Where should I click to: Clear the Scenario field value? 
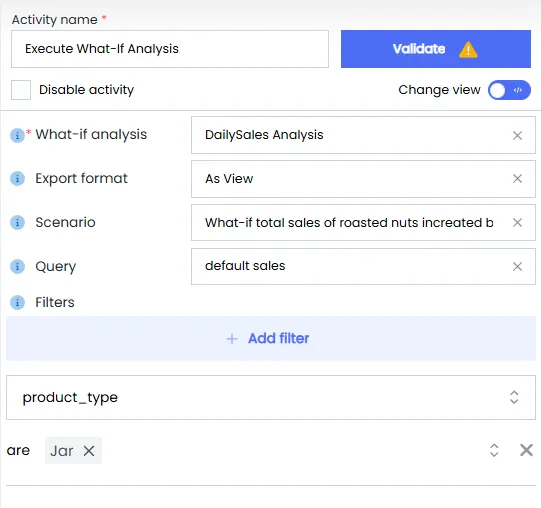click(x=517, y=223)
